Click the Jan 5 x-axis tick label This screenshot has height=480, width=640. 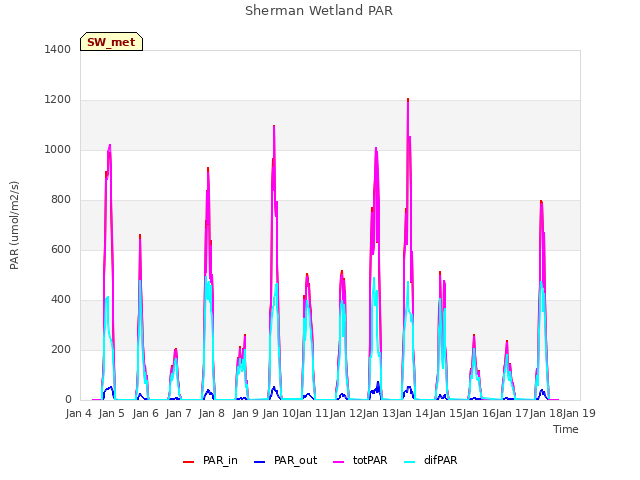pos(111,413)
